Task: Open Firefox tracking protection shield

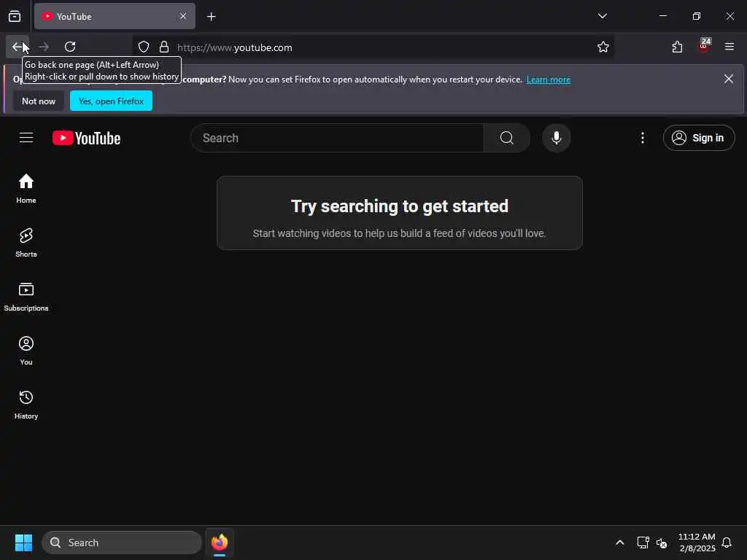Action: (144, 47)
